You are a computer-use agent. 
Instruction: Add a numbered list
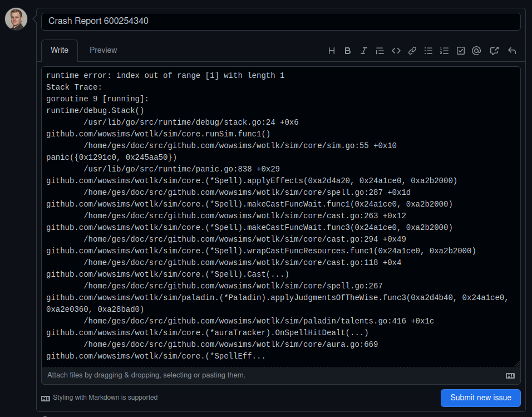point(444,50)
